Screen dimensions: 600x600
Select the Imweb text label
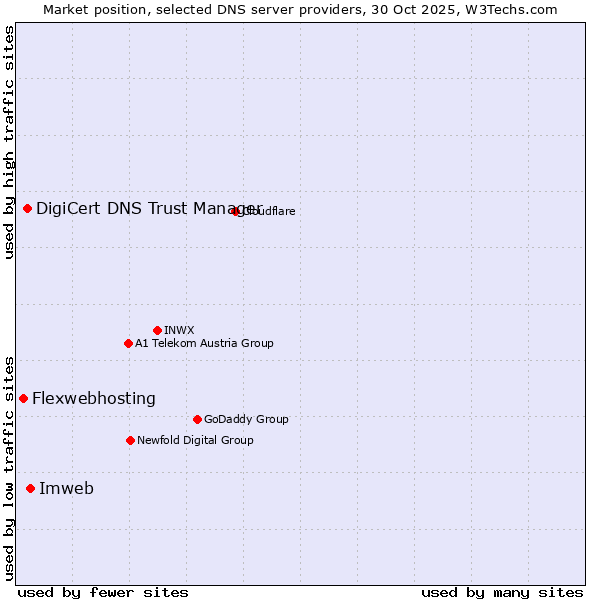(66, 488)
